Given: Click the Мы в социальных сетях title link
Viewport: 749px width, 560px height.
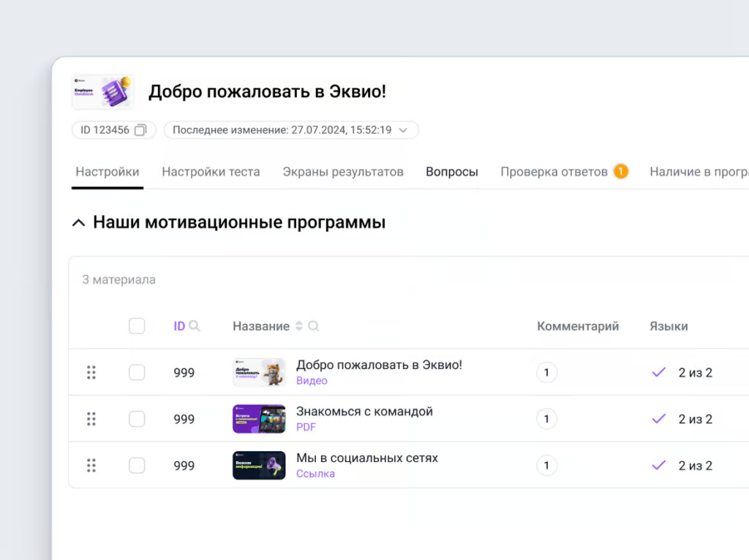Looking at the screenshot, I should click(366, 458).
